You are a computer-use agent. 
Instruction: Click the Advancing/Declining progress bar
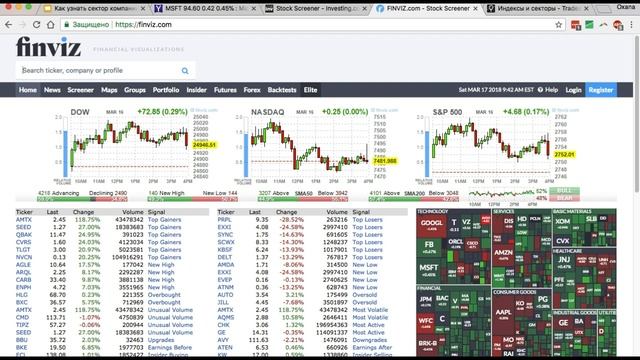coord(82,199)
